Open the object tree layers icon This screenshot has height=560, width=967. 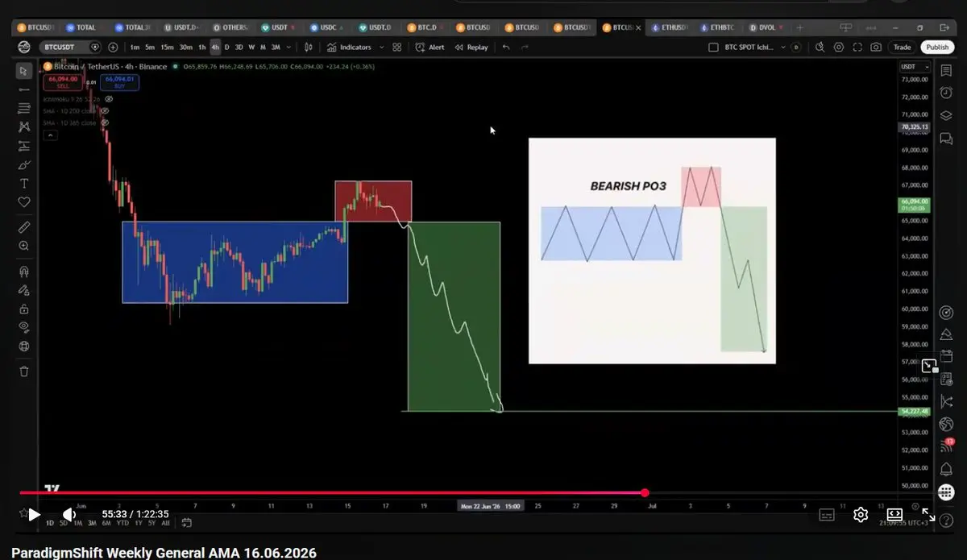point(946,116)
